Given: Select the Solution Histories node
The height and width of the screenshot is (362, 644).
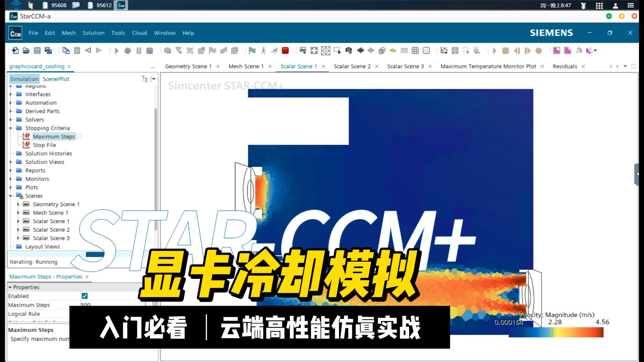Looking at the screenshot, I should coord(49,154).
